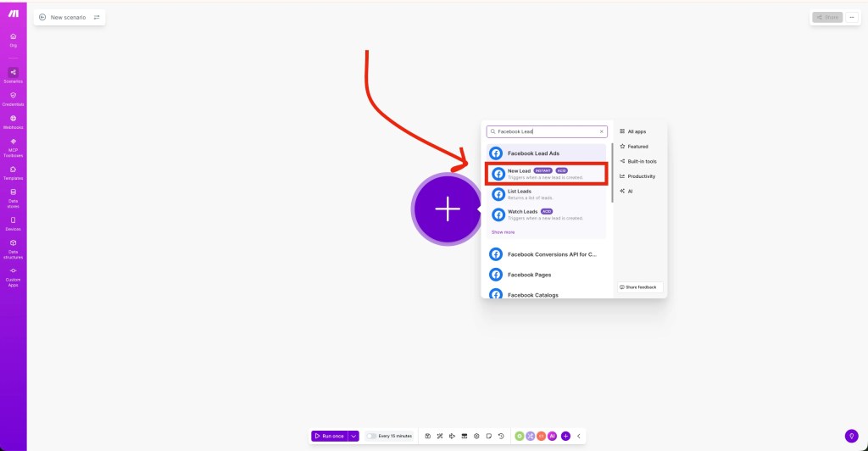Image resolution: width=868 pixels, height=451 pixels.
Task: Clear the app search field with X
Action: (602, 131)
